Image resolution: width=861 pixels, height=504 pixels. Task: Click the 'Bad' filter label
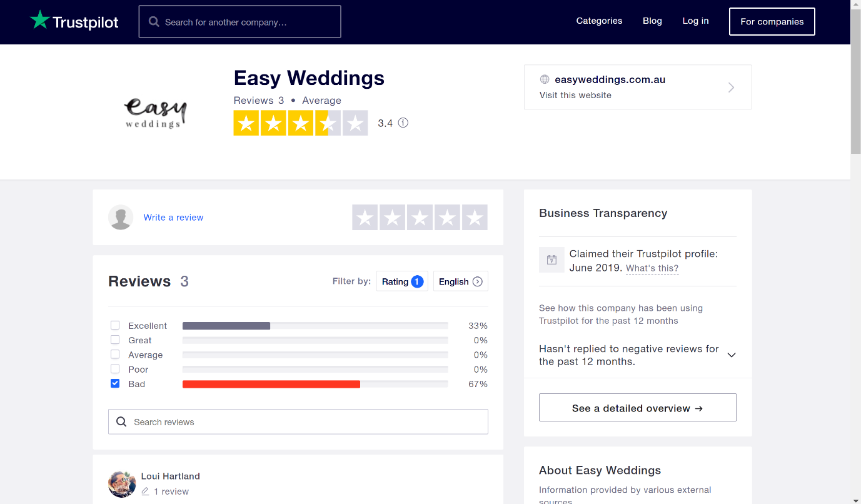[136, 384]
